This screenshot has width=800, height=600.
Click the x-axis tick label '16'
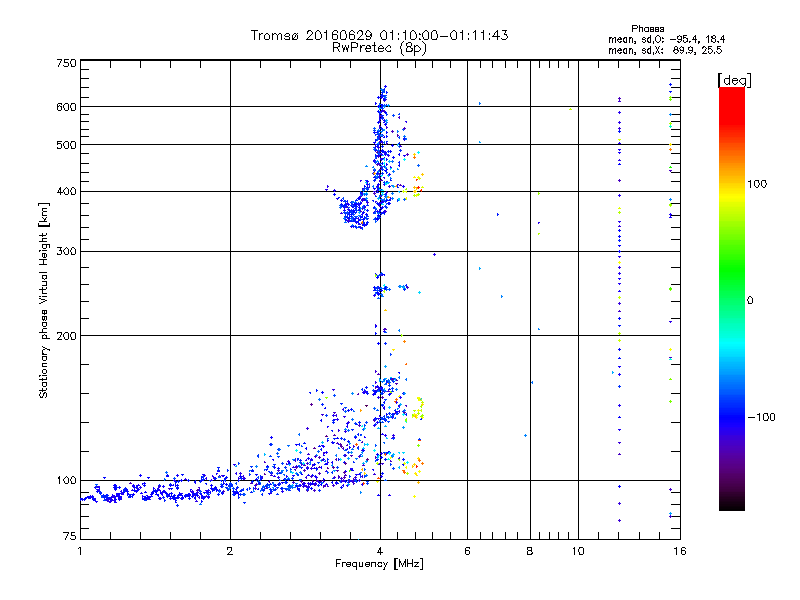tap(680, 551)
